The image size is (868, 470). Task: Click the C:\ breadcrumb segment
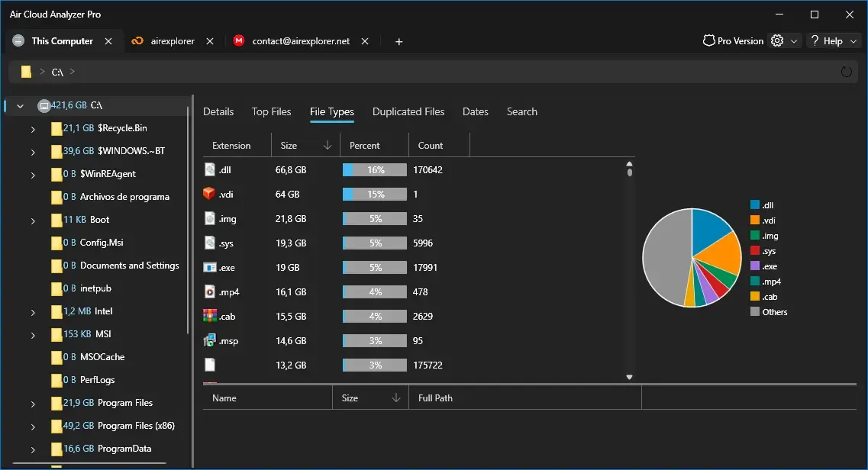(x=57, y=72)
